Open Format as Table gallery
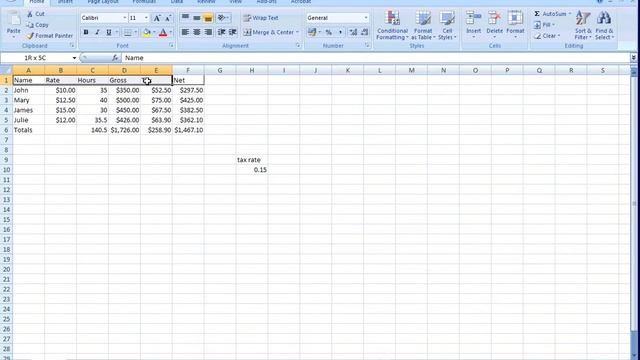The image size is (640, 360). pyautogui.click(x=423, y=25)
